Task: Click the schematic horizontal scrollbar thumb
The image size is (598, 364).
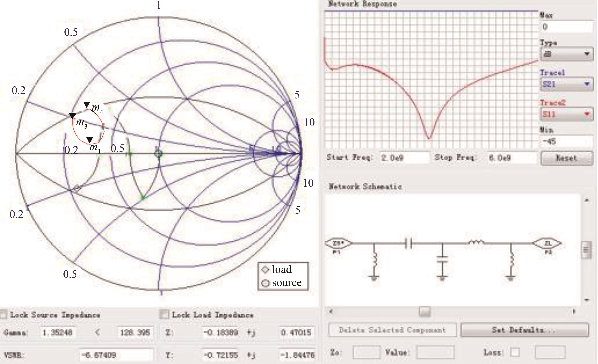Action: 425,311
